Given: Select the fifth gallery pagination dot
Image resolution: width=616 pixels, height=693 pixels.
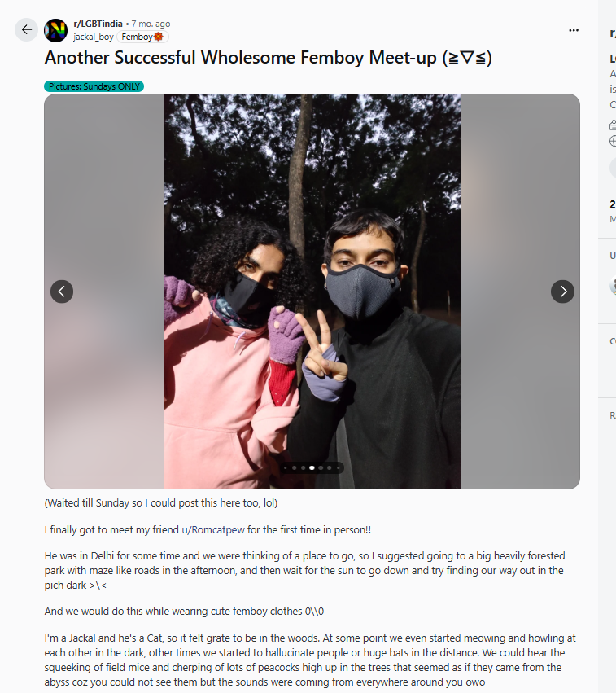Looking at the screenshot, I should [x=321, y=467].
